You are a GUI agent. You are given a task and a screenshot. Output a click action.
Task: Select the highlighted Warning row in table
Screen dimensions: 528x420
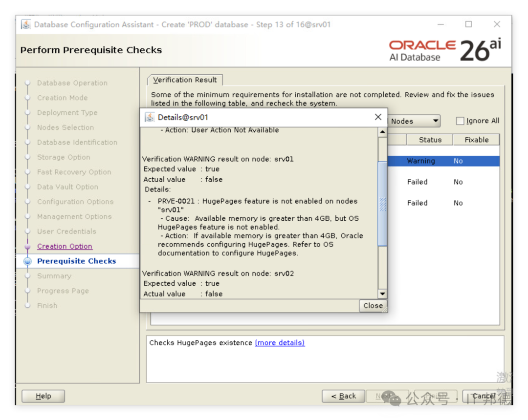pos(443,161)
